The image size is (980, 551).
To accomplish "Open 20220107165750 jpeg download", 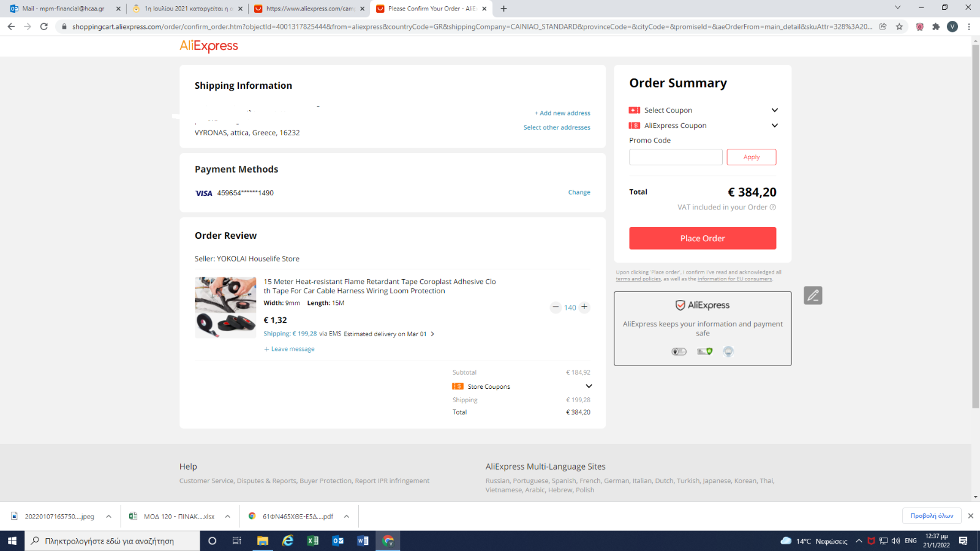I will [x=59, y=516].
